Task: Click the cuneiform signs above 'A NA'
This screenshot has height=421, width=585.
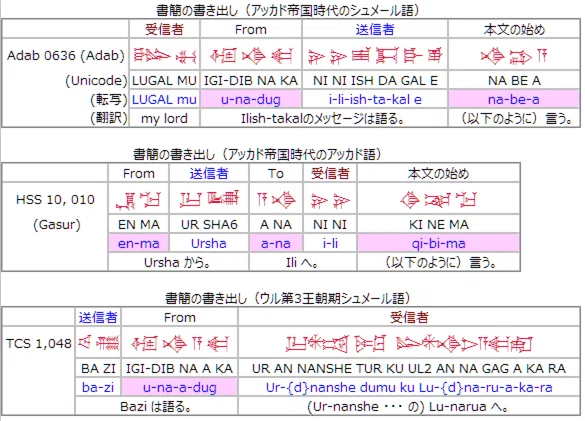Action: click(x=276, y=200)
